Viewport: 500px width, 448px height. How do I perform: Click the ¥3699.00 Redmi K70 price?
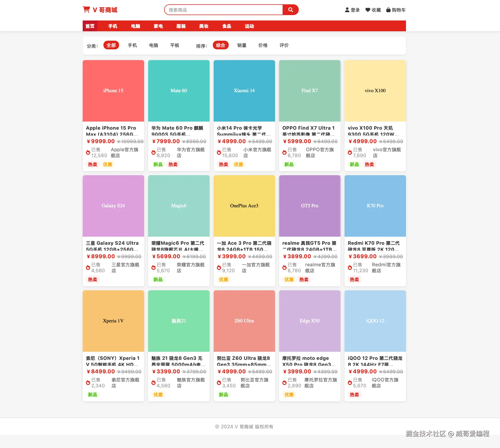click(362, 256)
